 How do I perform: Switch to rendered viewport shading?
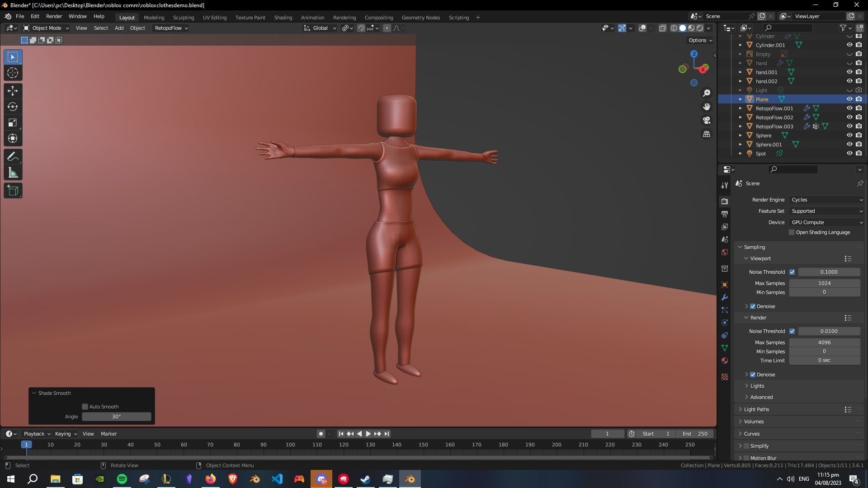click(700, 28)
